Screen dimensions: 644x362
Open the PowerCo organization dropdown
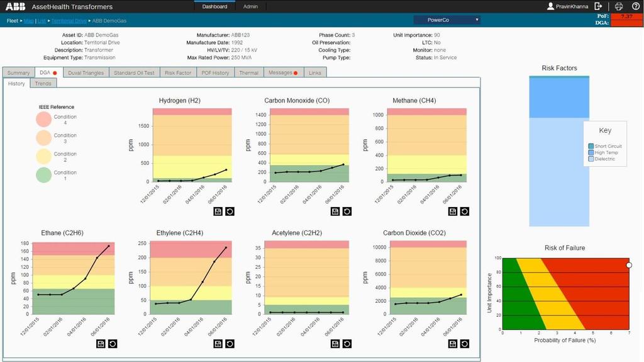click(447, 20)
